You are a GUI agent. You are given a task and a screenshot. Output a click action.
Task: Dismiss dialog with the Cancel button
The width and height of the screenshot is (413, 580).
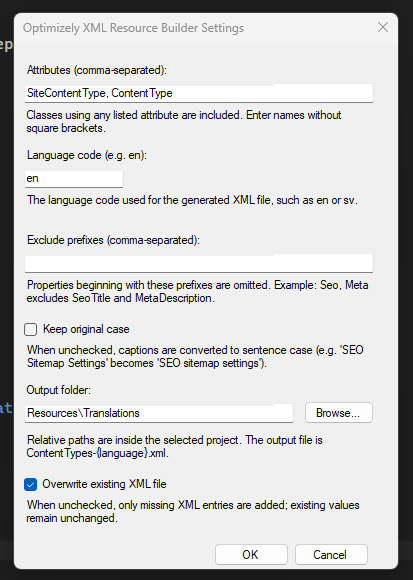pos(331,554)
